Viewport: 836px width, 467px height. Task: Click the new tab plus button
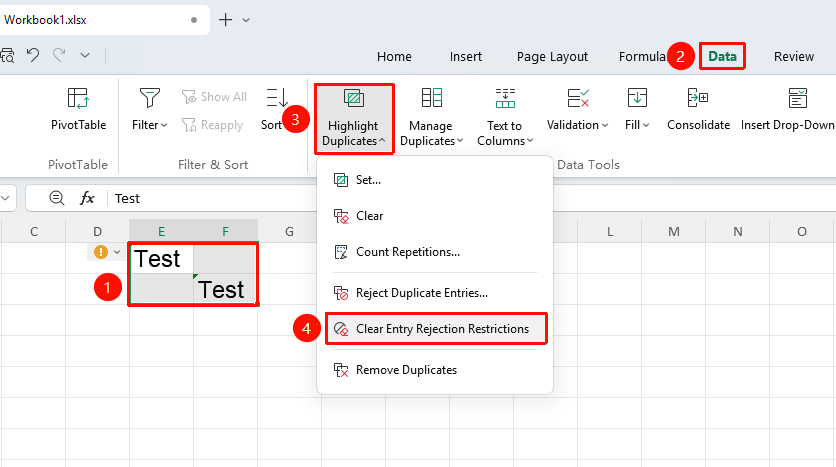[226, 20]
